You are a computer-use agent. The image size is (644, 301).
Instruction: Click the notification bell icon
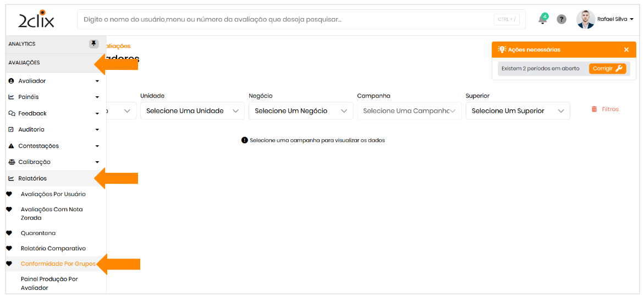[543, 19]
